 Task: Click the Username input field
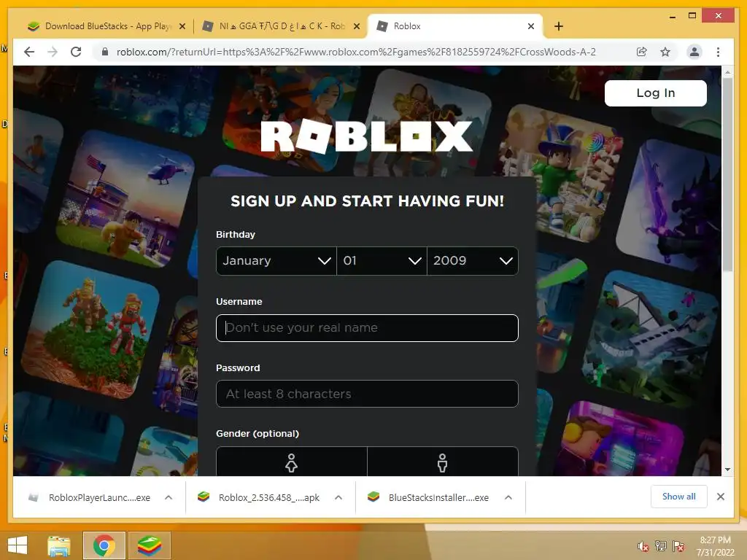[x=367, y=328]
